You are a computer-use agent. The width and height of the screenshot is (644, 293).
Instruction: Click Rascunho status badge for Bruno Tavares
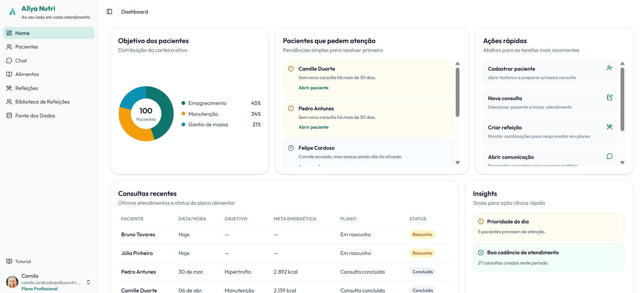(422, 234)
